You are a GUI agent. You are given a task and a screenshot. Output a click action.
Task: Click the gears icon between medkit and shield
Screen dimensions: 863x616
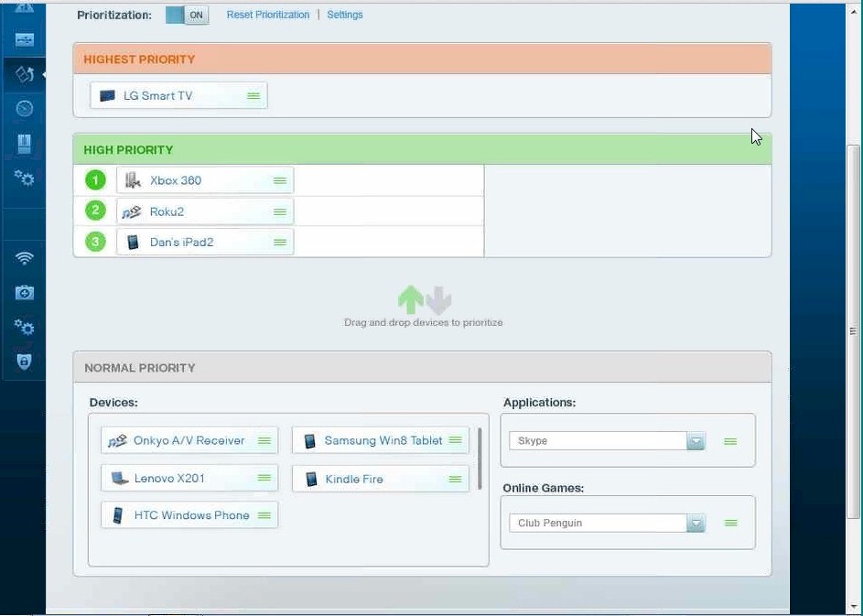click(x=24, y=327)
